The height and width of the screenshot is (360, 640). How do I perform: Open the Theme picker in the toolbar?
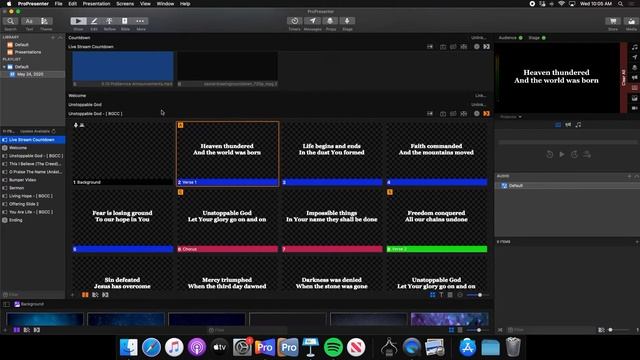[x=45, y=21]
